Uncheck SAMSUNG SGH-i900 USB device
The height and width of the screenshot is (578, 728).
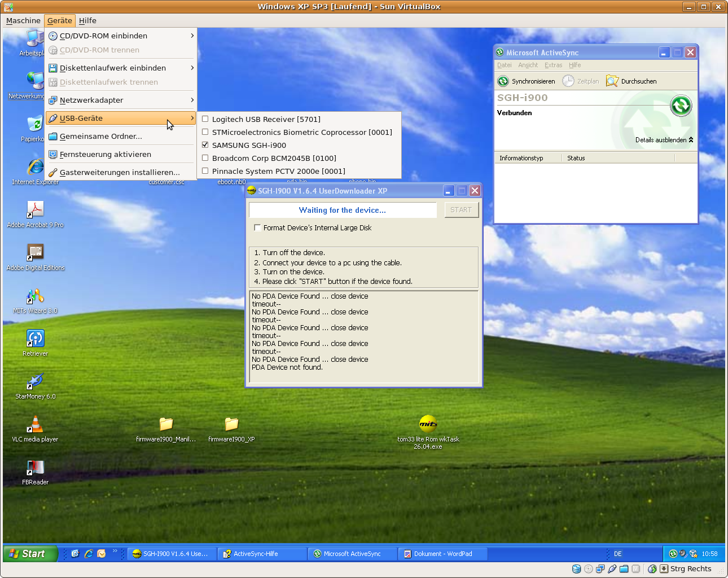[x=205, y=145]
